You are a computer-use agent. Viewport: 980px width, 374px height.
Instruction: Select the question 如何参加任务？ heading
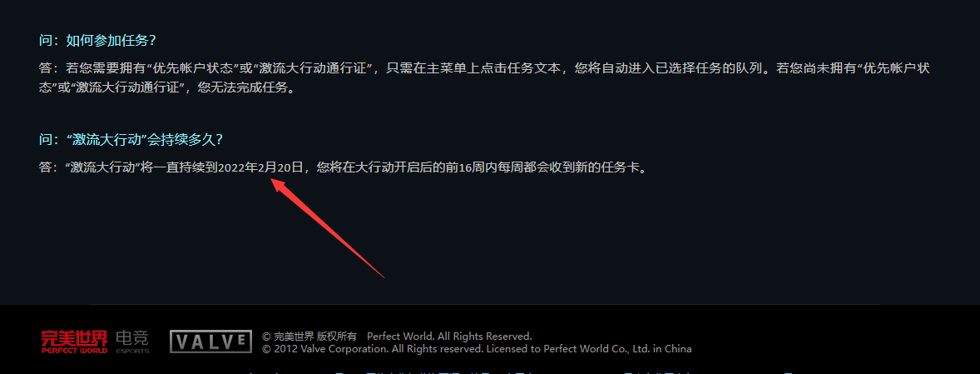pyautogui.click(x=97, y=41)
